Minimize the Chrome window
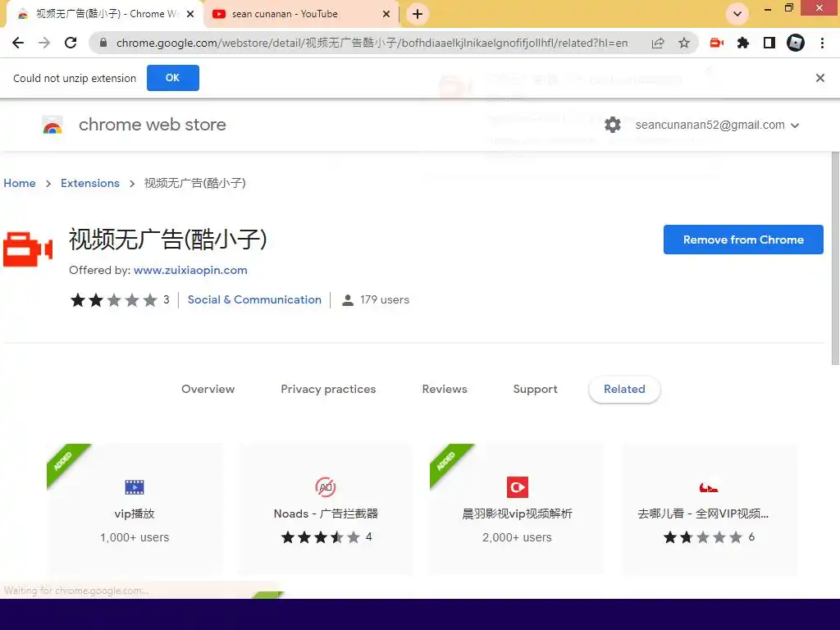This screenshot has height=630, width=840. pos(768,8)
